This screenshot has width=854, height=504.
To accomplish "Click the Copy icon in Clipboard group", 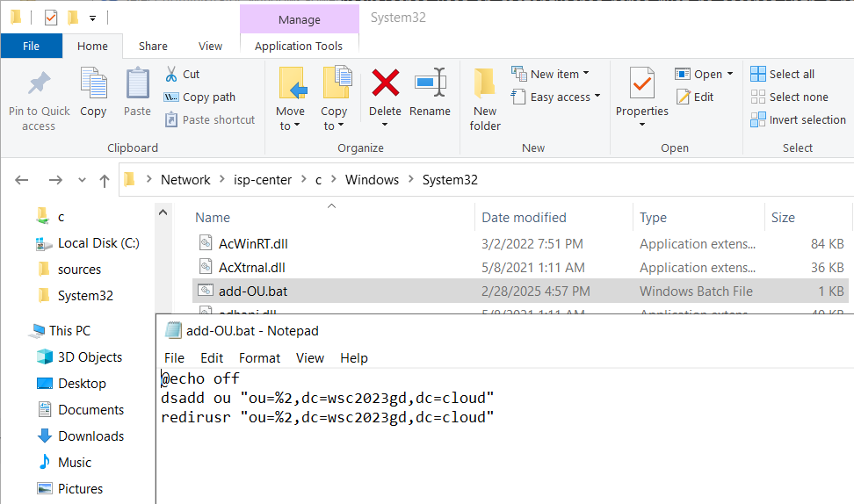I will click(x=94, y=83).
